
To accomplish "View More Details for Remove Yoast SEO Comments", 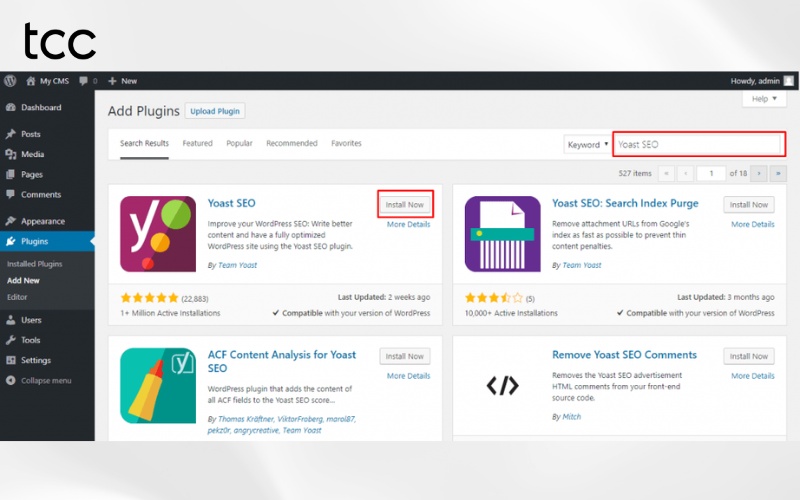I will [753, 376].
